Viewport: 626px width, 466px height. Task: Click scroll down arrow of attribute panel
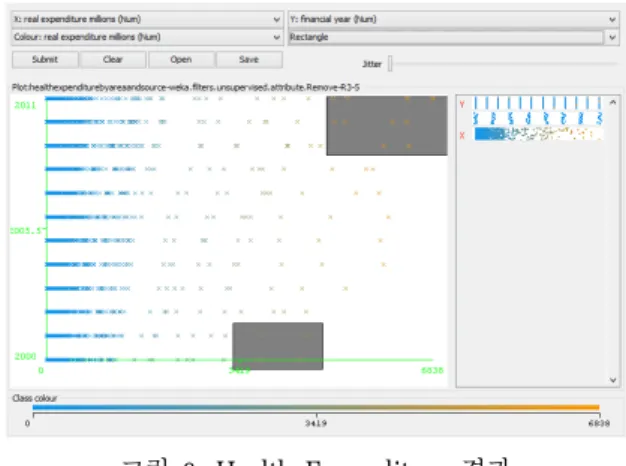click(613, 380)
